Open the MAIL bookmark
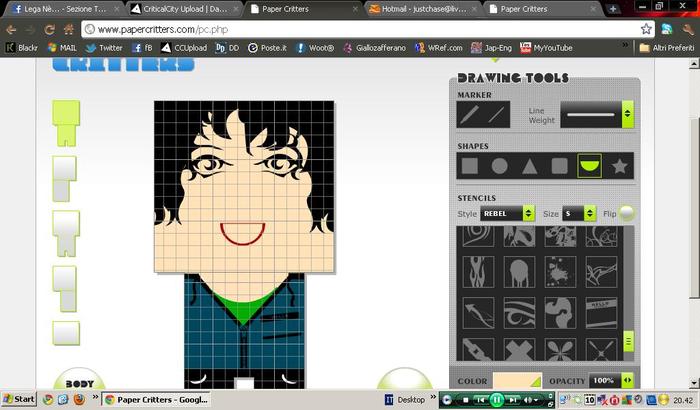700x410 pixels. [62, 48]
